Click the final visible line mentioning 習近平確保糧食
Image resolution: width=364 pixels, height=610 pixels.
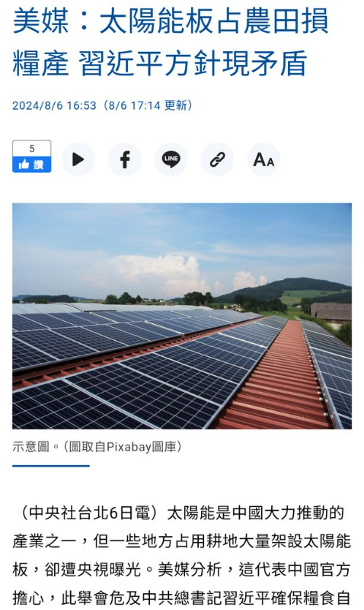[x=182, y=599]
